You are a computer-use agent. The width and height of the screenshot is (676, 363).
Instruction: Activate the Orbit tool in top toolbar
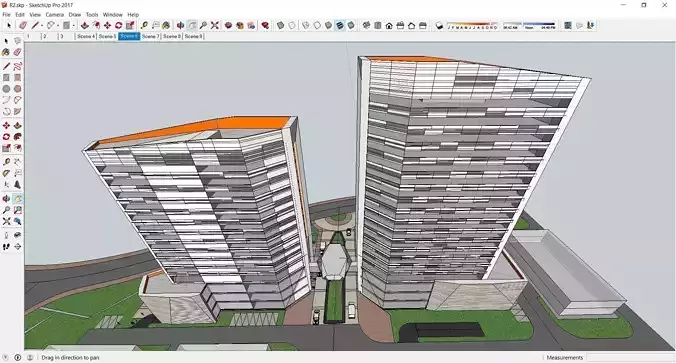pyautogui.click(x=180, y=25)
